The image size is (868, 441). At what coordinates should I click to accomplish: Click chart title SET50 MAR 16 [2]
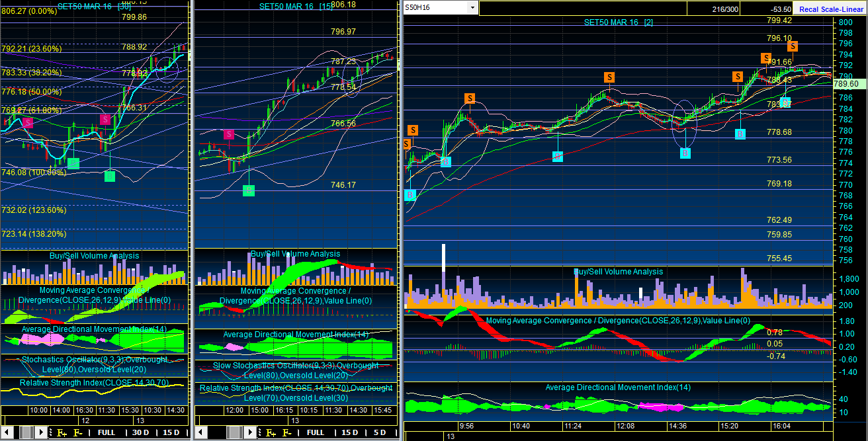point(619,22)
